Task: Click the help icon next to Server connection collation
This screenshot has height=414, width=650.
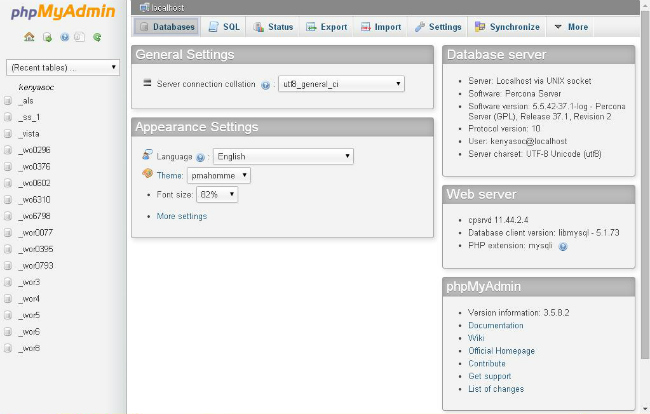Action: point(265,85)
